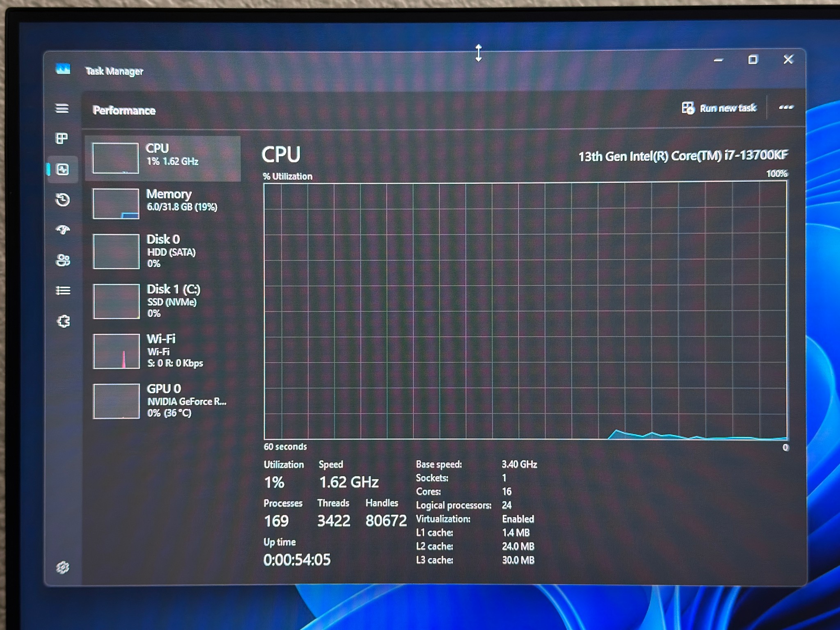Viewport: 840px width, 630px height.
Task: Click the CPU mini graph thumbnail
Action: (x=115, y=158)
